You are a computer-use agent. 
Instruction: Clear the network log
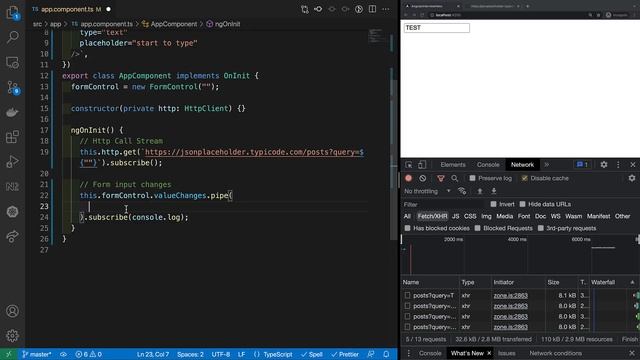point(422,178)
